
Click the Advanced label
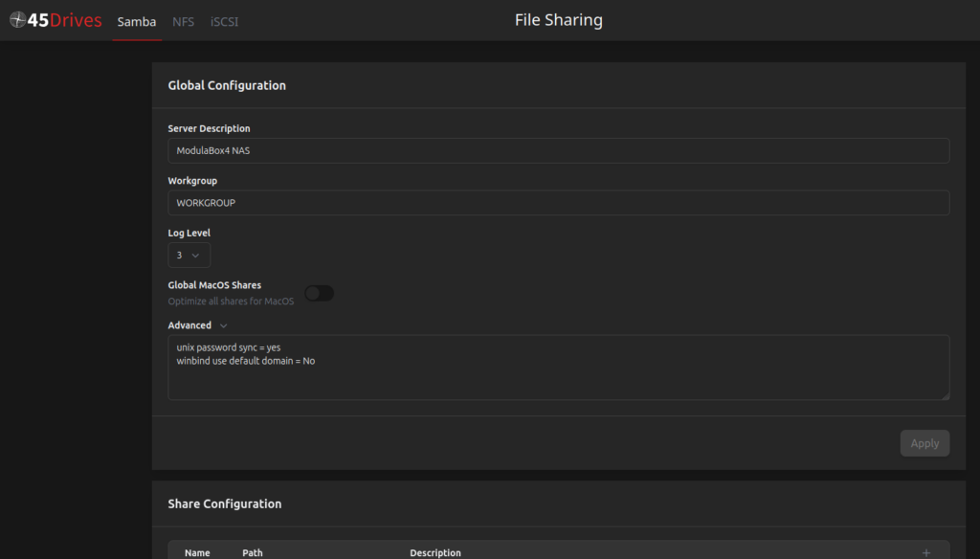tap(189, 325)
